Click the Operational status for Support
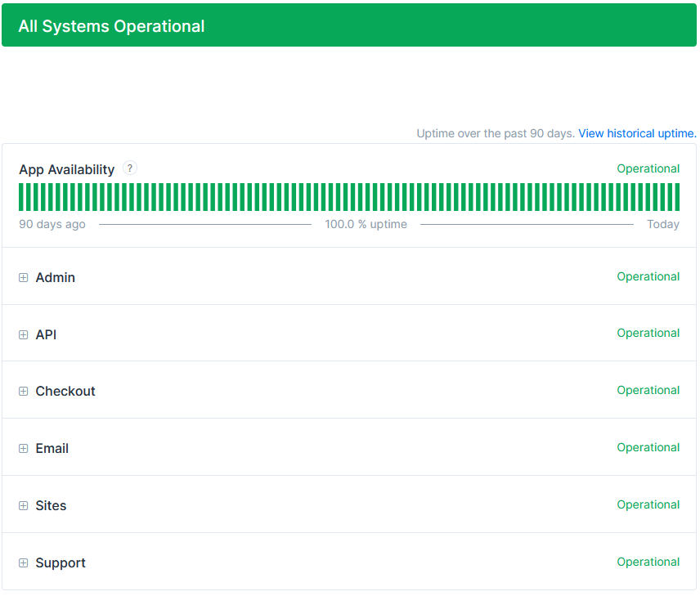The width and height of the screenshot is (700, 596). (x=648, y=562)
